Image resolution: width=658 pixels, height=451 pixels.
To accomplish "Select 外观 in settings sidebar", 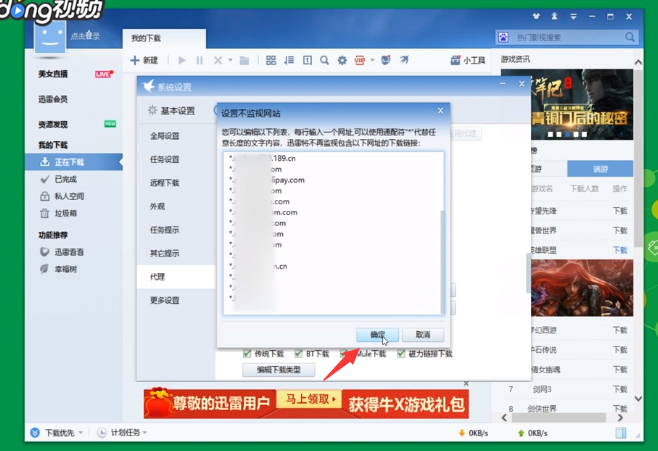I will pos(157,206).
